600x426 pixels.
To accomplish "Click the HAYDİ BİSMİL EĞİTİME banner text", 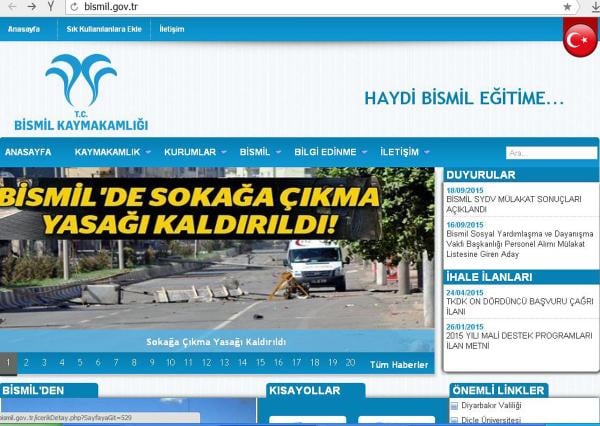I will coord(464,98).
